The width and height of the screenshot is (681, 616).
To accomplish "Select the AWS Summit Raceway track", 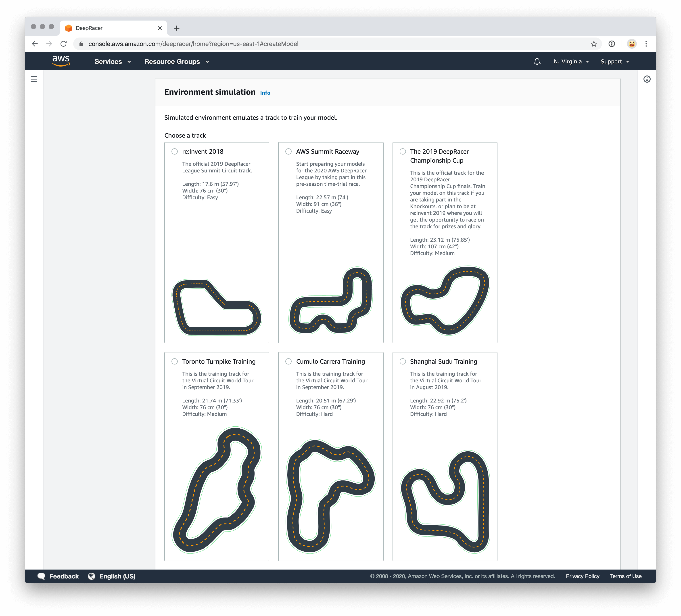I will click(x=288, y=151).
